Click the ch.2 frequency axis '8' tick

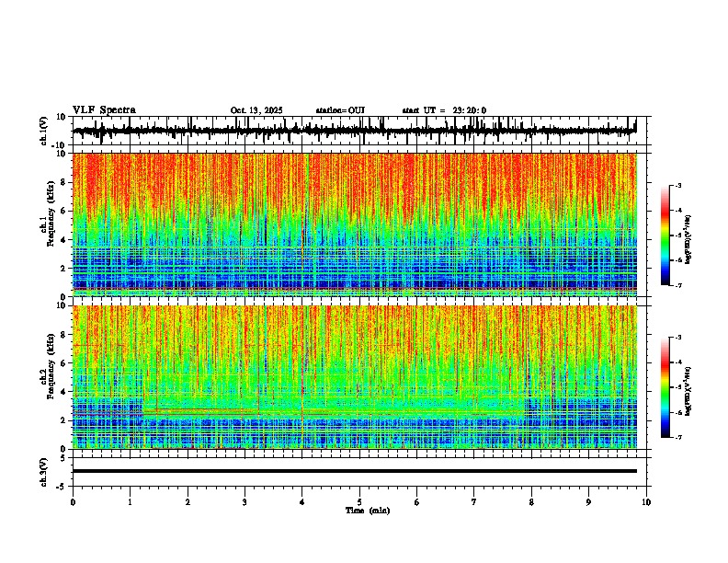(x=64, y=335)
